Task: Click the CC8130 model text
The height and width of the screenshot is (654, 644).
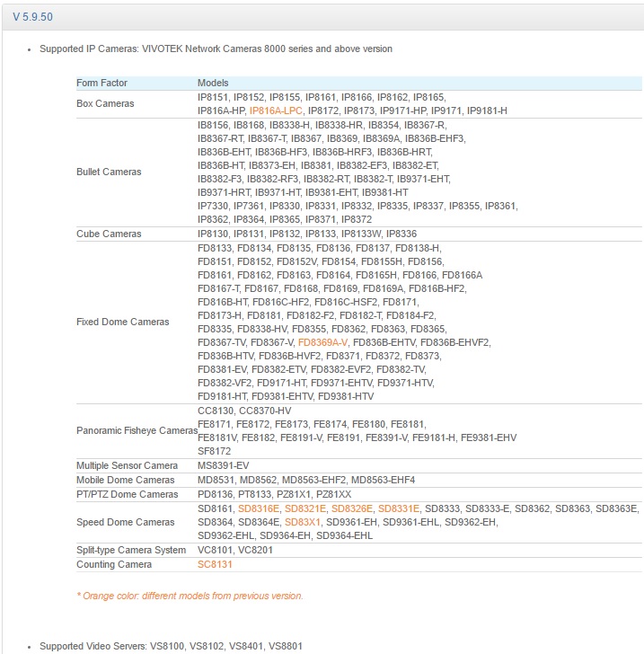Action: pos(215,411)
